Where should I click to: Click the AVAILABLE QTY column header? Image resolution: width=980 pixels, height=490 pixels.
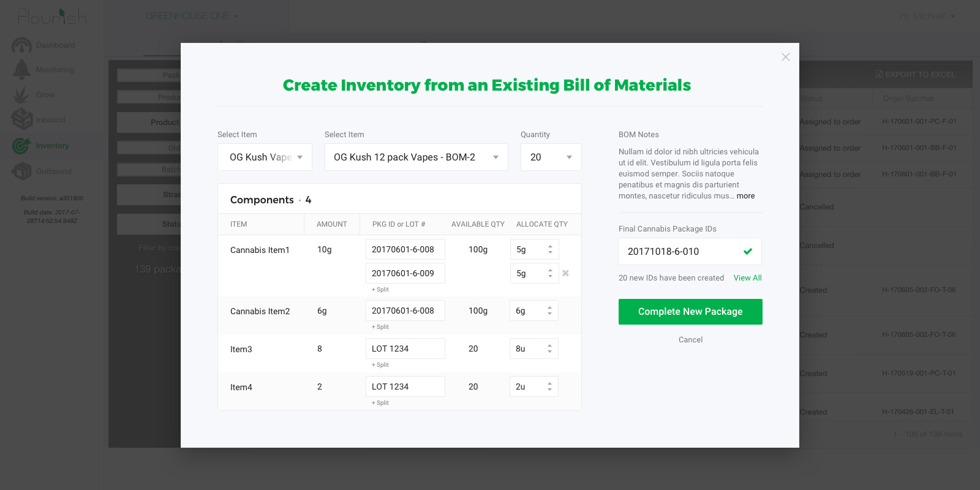point(478,224)
